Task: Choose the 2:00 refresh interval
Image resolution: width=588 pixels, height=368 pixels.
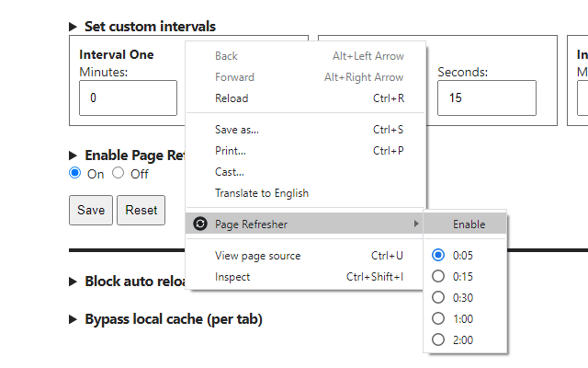Action: [x=438, y=339]
